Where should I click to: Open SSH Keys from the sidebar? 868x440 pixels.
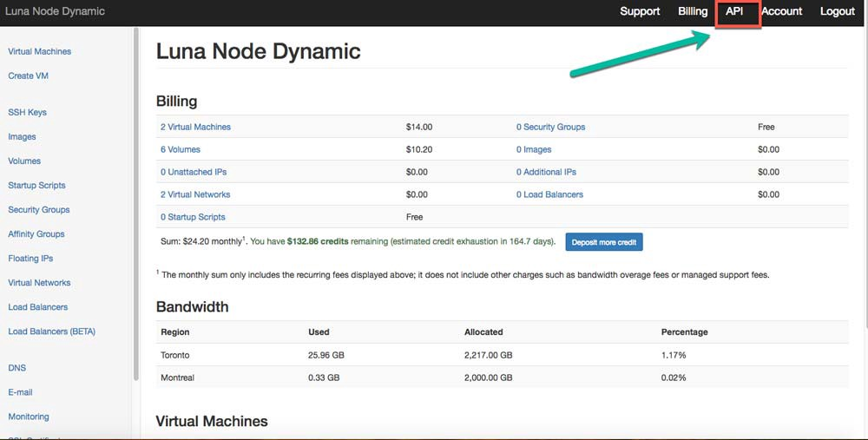tap(27, 112)
